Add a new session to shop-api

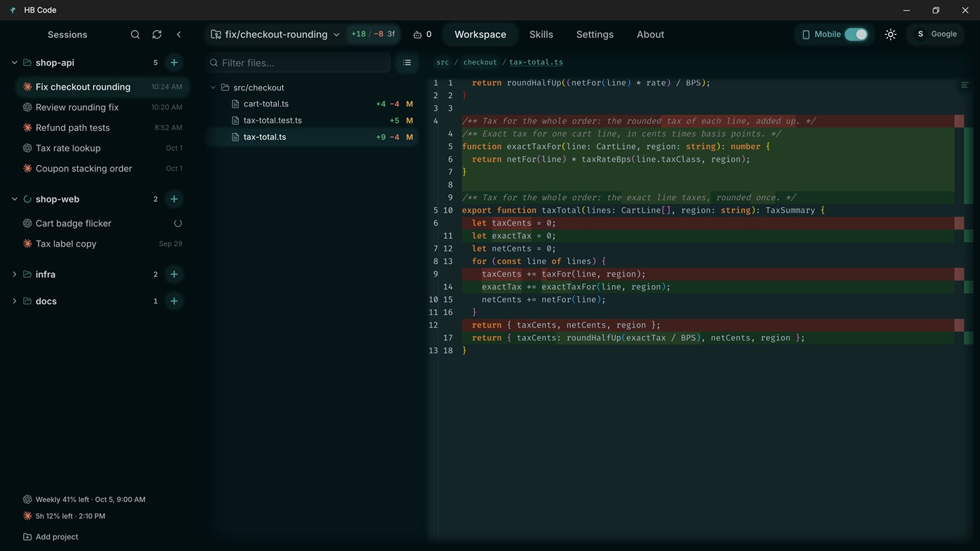click(174, 62)
